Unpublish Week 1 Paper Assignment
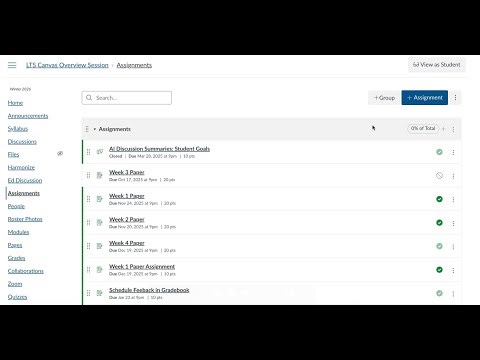This screenshot has width=480, height=360. coord(439,270)
